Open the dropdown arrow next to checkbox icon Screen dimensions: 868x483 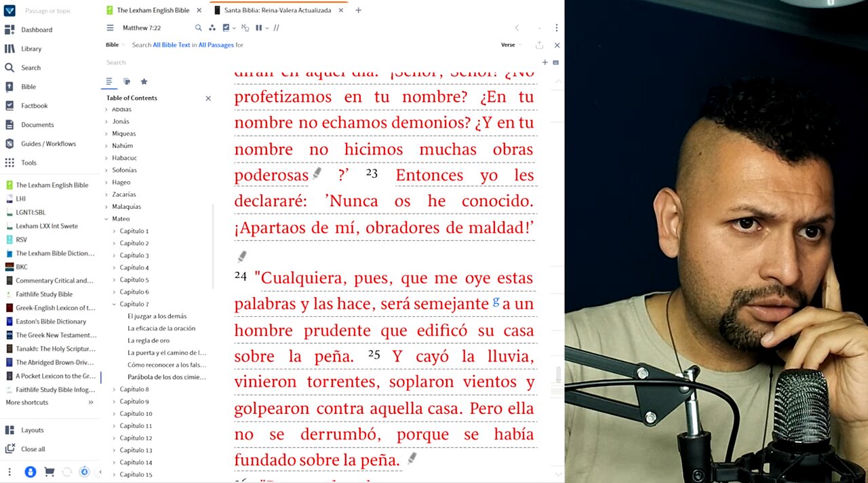click(234, 28)
